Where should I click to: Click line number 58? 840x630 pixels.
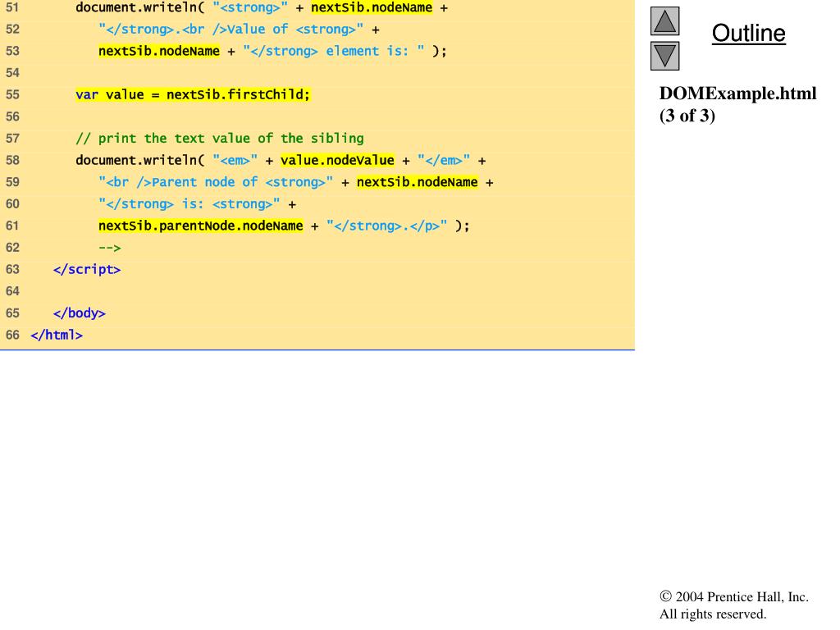pos(12,160)
